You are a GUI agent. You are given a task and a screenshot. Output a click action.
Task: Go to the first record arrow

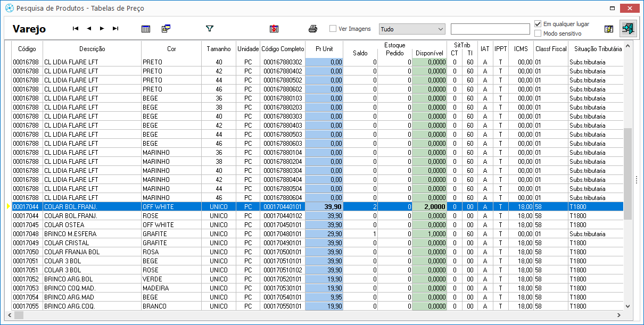click(76, 29)
